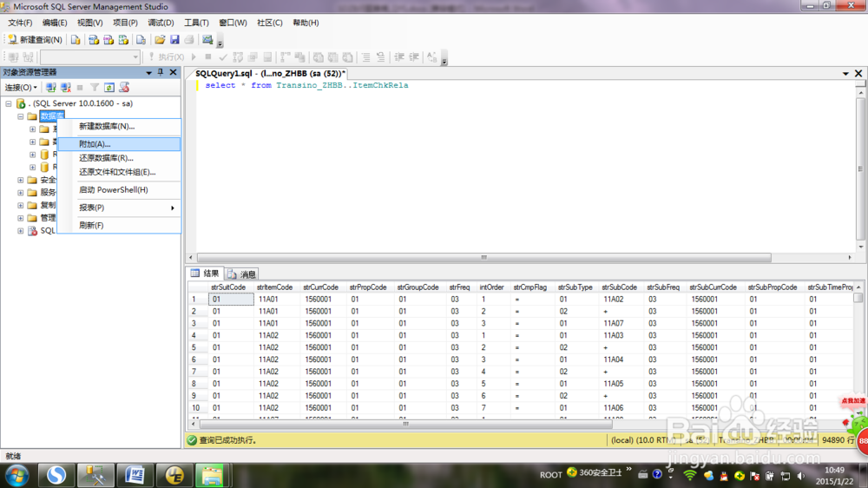Click the Activity Monitor icon
The height and width of the screenshot is (488, 868).
(207, 39)
